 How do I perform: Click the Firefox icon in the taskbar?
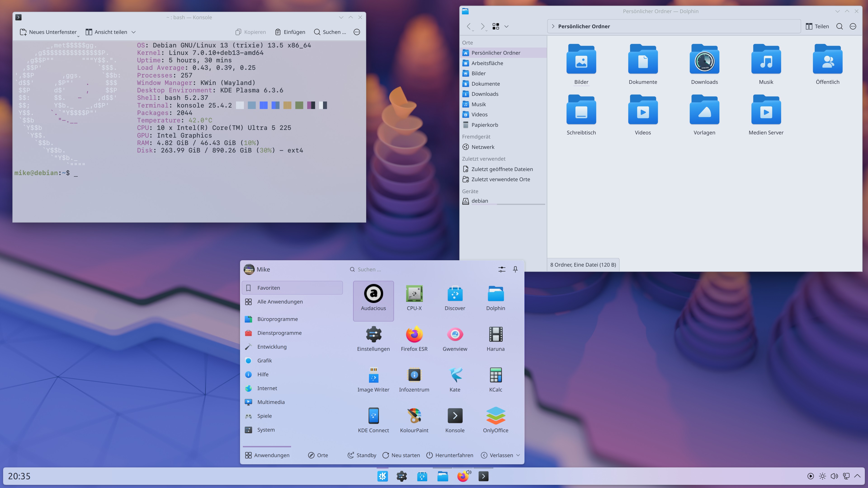[463, 476]
